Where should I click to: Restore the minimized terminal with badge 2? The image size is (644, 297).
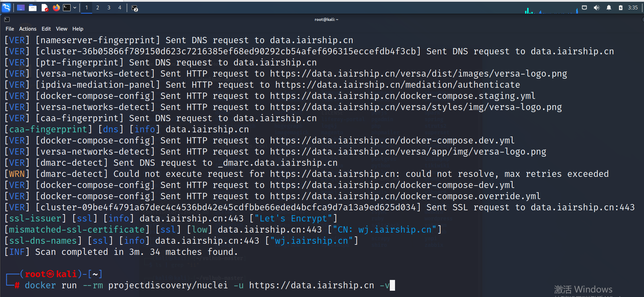[x=134, y=7]
